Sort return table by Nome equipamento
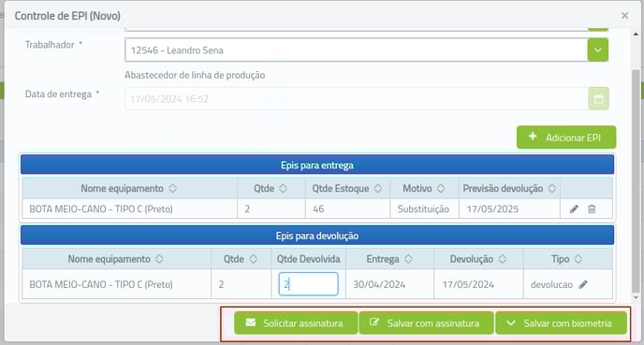The image size is (644, 345). [159, 259]
